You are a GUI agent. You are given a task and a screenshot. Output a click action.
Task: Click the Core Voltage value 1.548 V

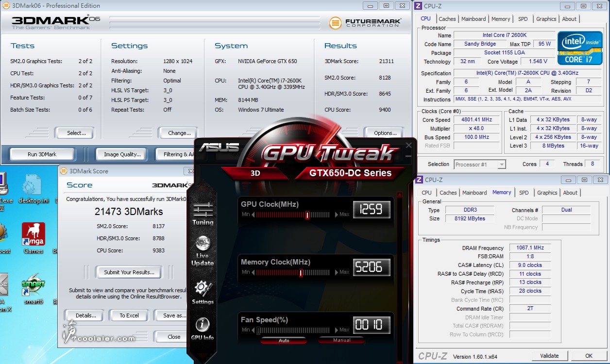tap(538, 62)
